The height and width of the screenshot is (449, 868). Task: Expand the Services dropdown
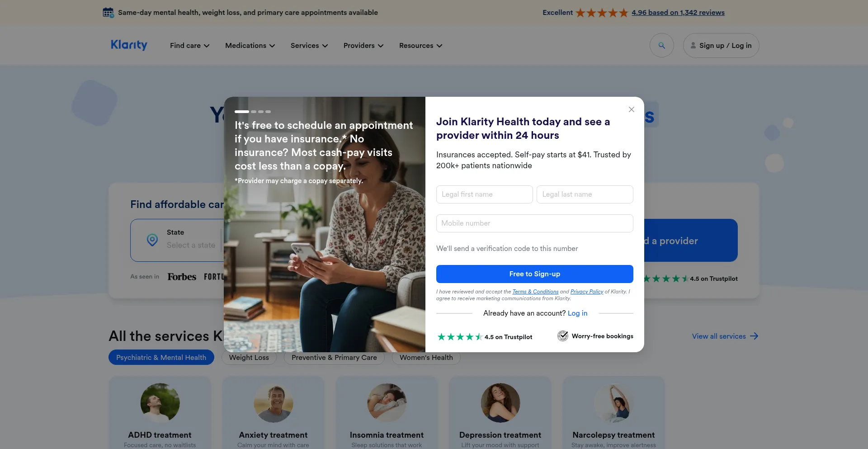(x=309, y=45)
